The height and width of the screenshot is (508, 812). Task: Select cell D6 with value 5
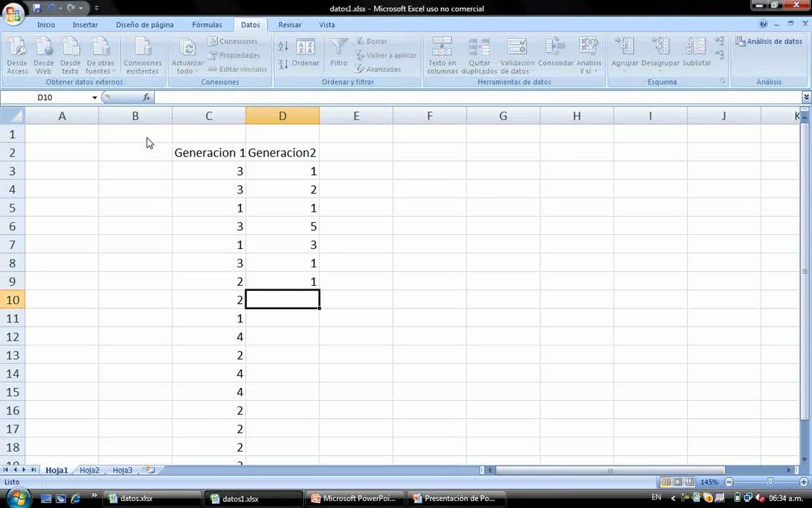click(x=282, y=226)
